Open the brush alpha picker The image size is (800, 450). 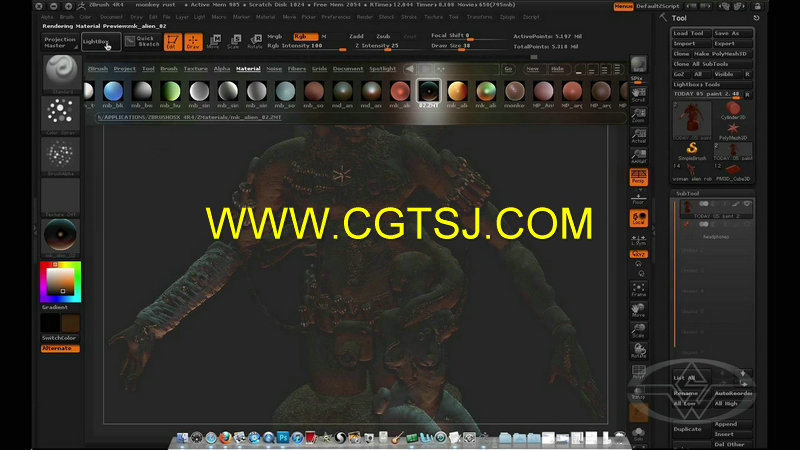[60, 155]
